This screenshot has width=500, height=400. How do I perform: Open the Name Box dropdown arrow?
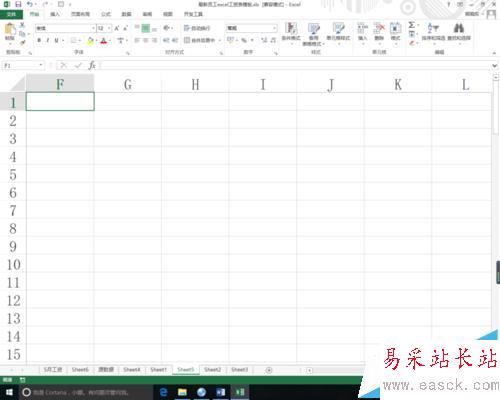tap(41, 65)
